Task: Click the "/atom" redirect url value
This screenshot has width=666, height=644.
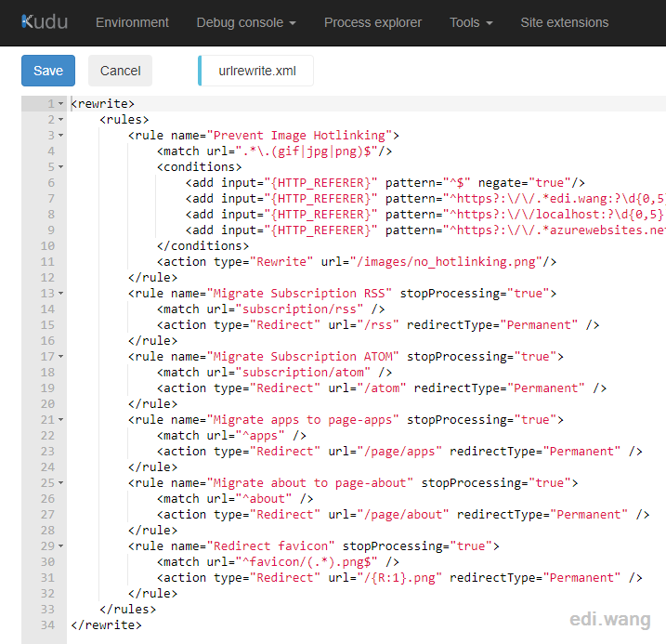Action: coord(382,388)
